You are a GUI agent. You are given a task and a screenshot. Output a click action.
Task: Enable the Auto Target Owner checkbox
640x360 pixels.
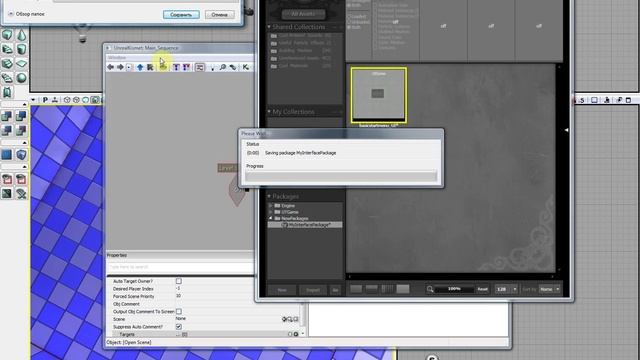pos(179,281)
